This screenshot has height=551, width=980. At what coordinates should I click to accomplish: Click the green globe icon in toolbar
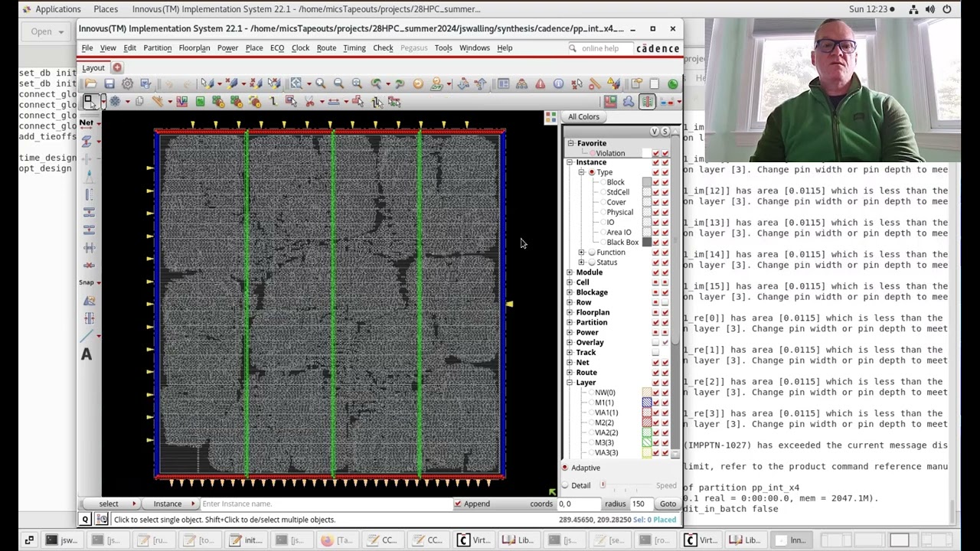(x=672, y=83)
